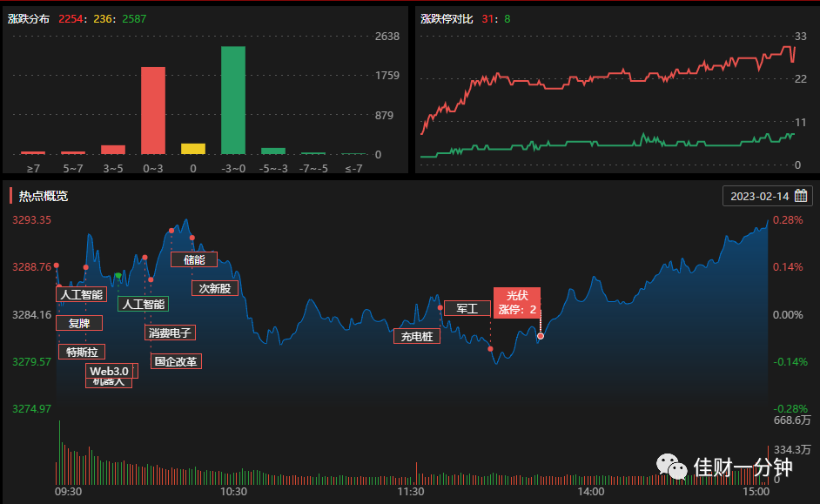Click the yellow unchanged-stocks bar
This screenshot has height=504, width=820.
tap(193, 149)
